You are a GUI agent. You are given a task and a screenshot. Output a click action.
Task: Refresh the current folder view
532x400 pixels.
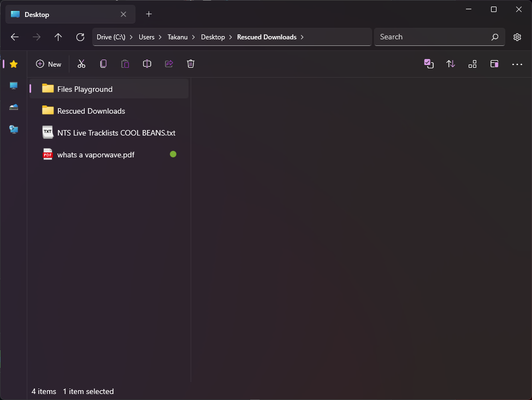[80, 37]
